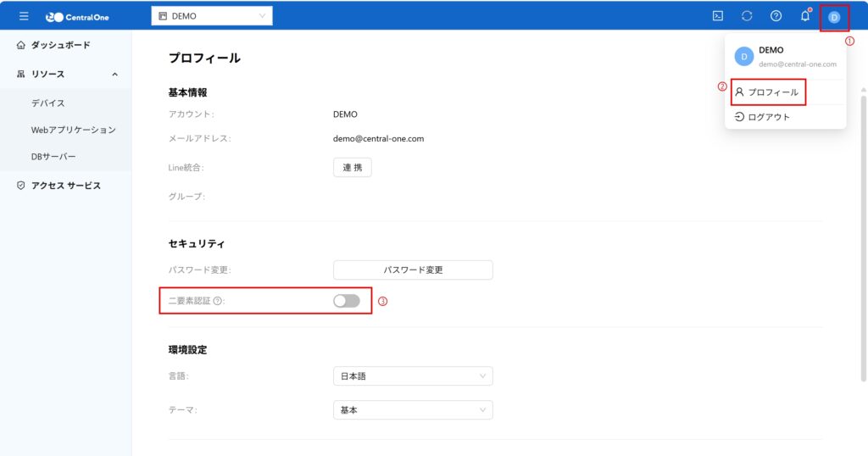Click the refresh sync icon

tap(747, 16)
